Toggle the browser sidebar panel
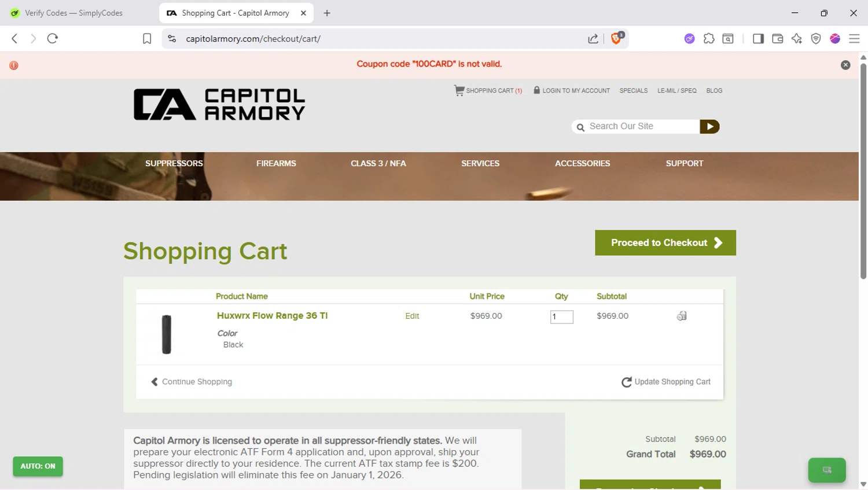Screen dimensions: 868x490 (758, 39)
